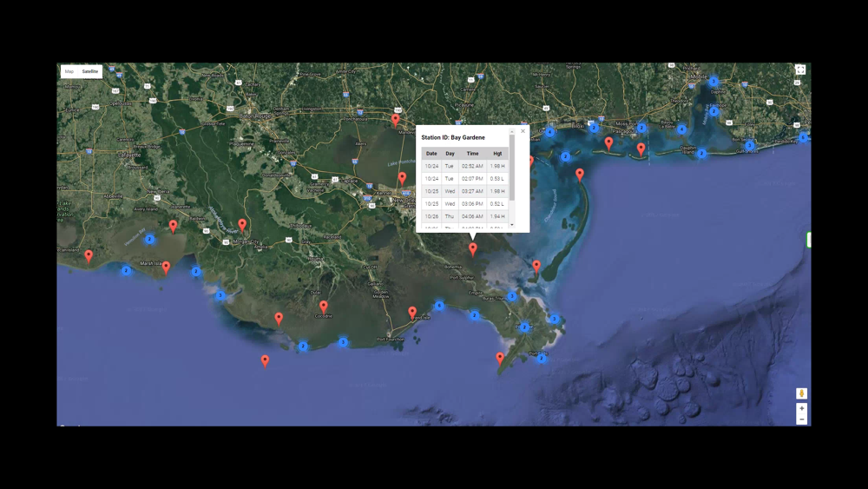Click the Bay Gardene red marker
The height and width of the screenshot is (489, 868).
473,249
